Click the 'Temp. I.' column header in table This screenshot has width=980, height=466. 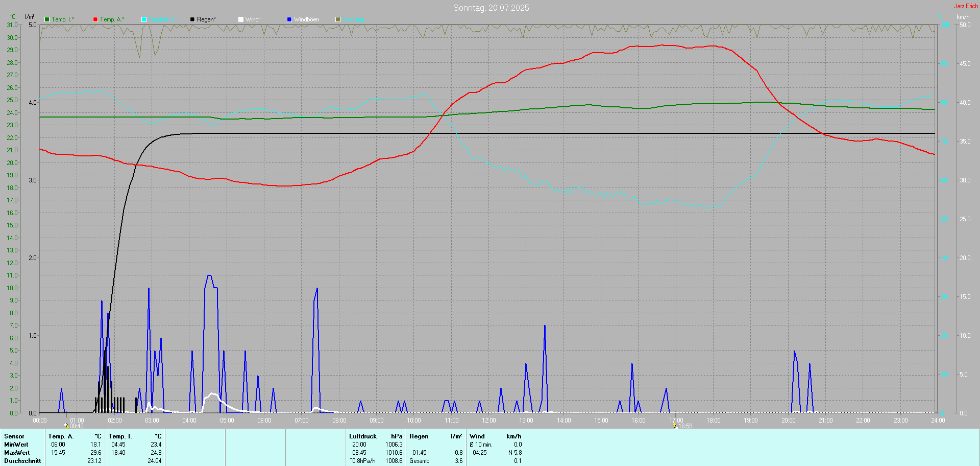[120, 436]
